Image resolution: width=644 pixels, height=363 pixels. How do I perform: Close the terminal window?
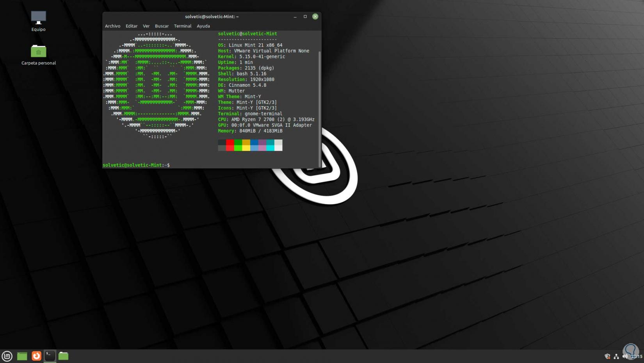pos(315,16)
